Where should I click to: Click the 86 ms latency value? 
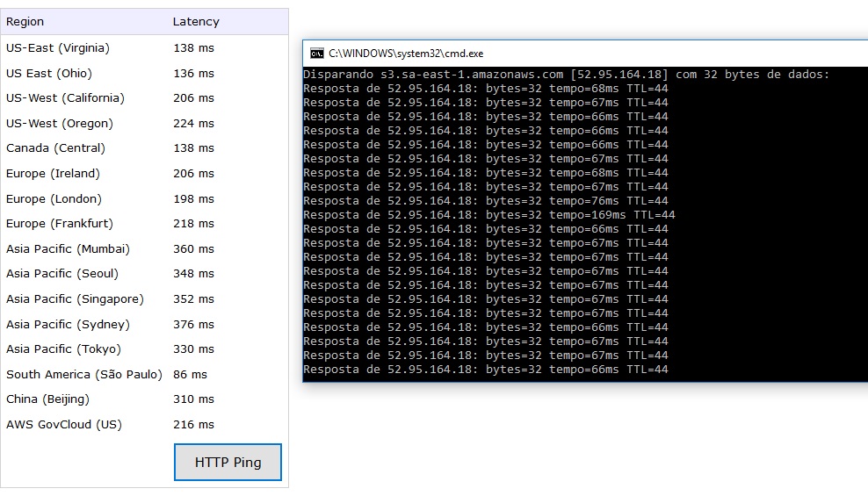point(191,375)
